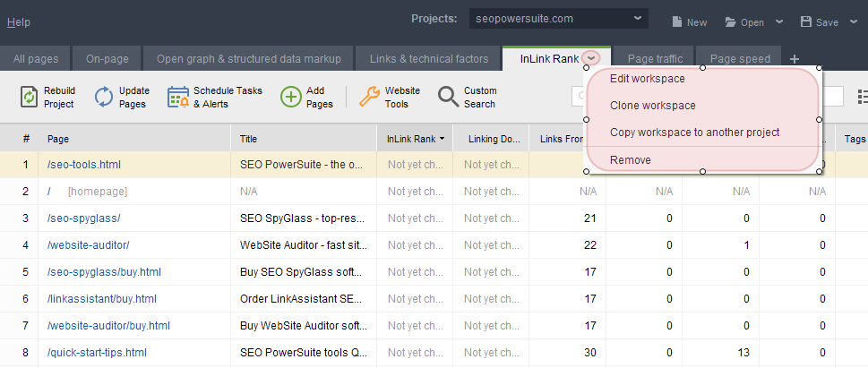
Task: Click the Open folder icon
Action: [x=731, y=22]
